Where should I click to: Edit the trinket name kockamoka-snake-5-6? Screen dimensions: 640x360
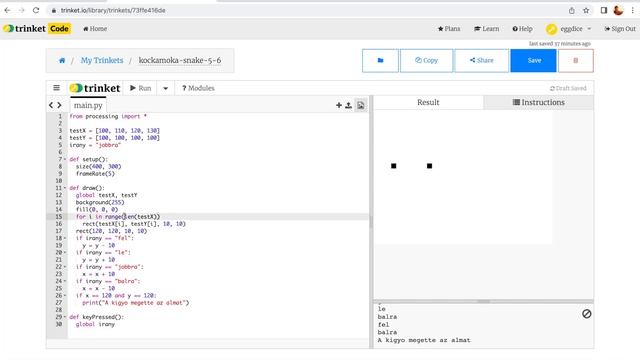[x=180, y=60]
